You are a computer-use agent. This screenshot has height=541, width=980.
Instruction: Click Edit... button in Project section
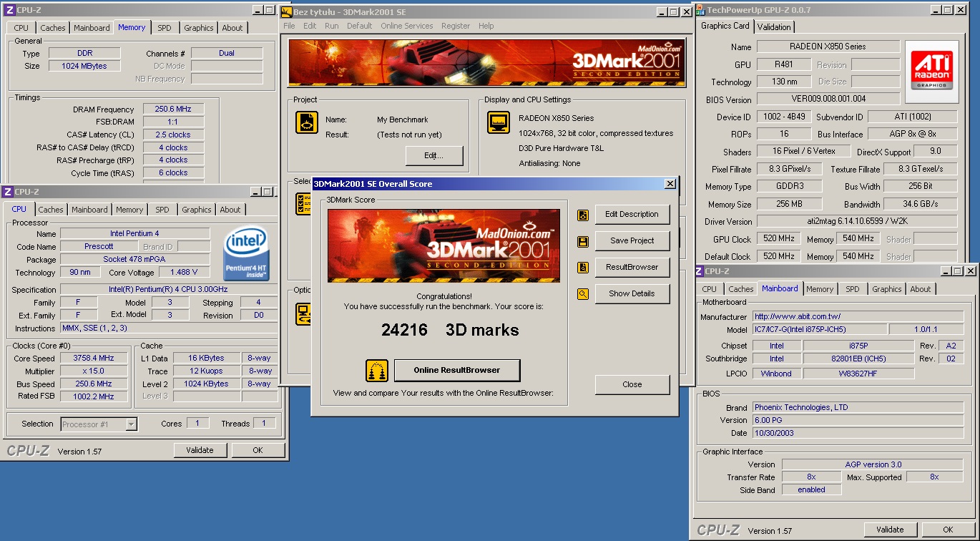(434, 155)
